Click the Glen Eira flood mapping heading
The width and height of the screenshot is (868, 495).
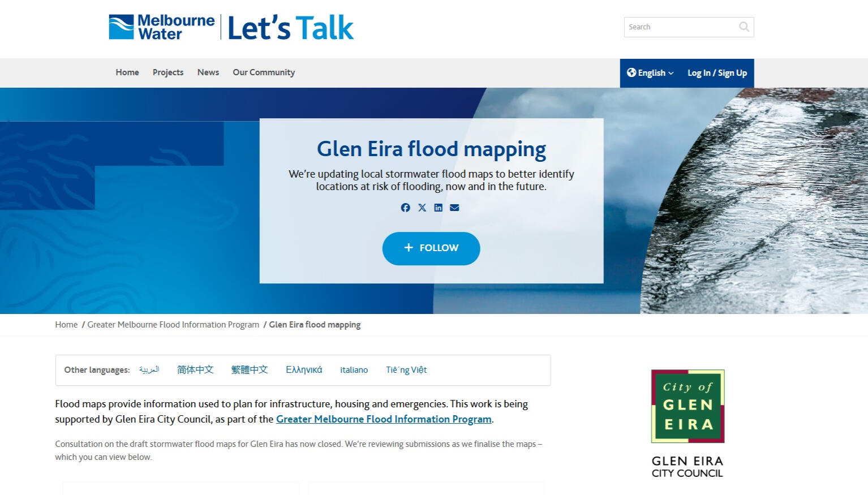(431, 149)
